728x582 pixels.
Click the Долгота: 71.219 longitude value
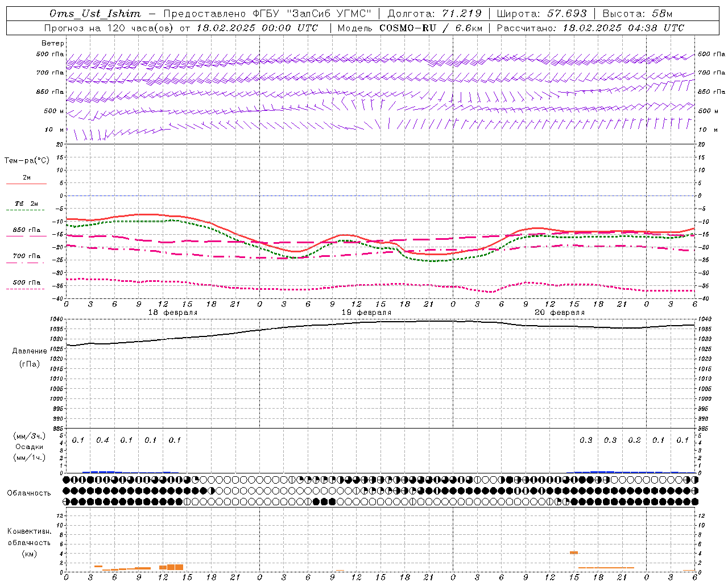click(435, 14)
